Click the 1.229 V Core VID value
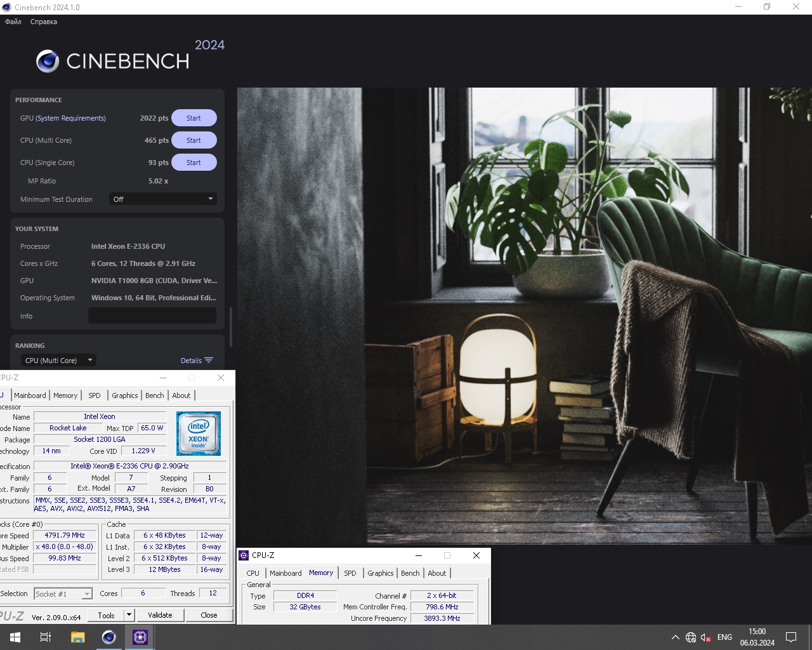 pyautogui.click(x=143, y=451)
